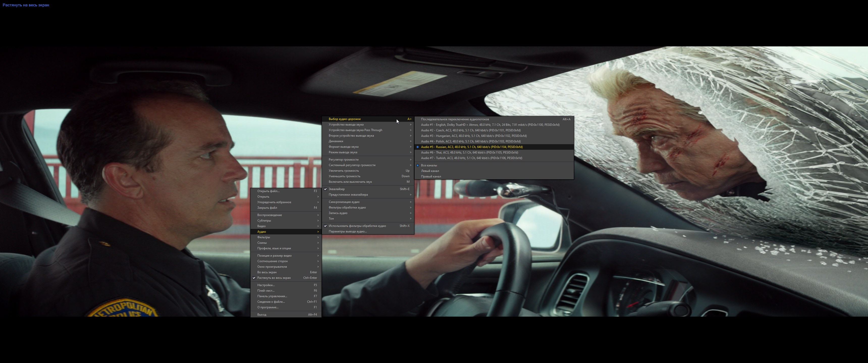The image size is (868, 363).
Task: Open Панель управления... menu item
Action: (x=286, y=296)
